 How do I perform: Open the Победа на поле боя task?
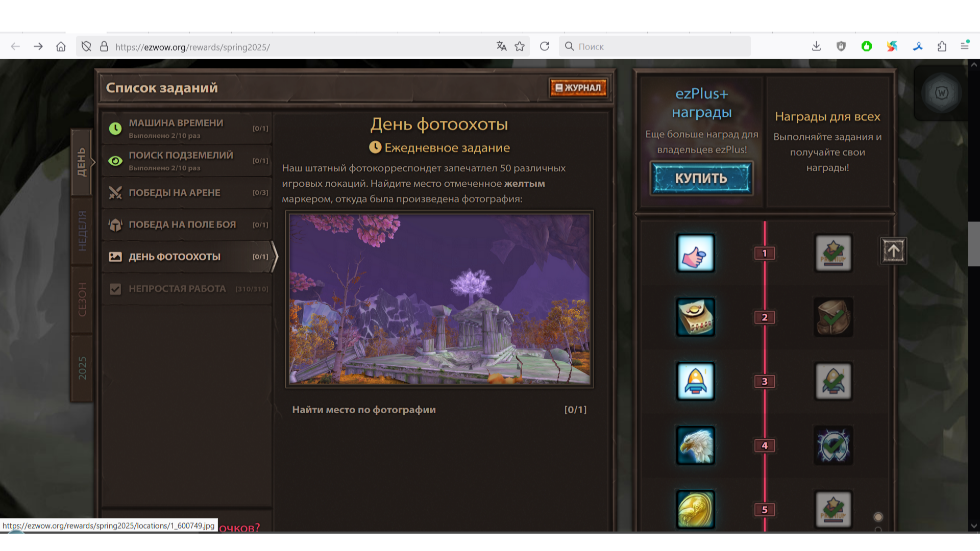187,225
